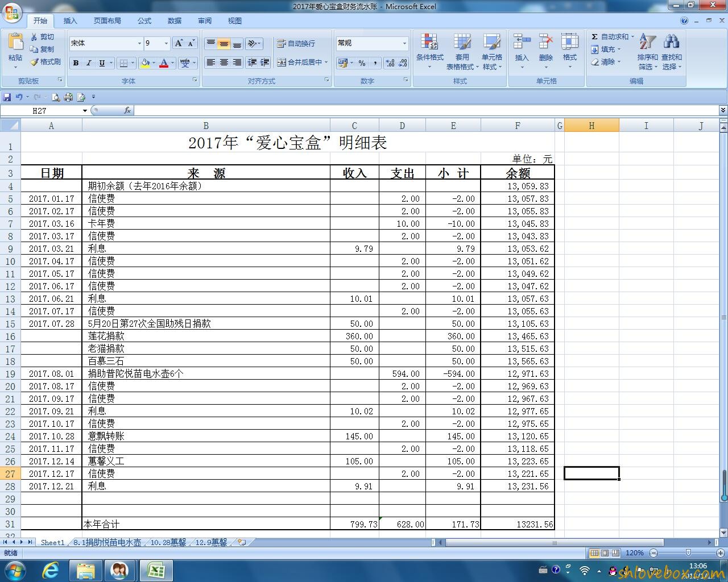
Task: Toggle align text left
Action: (211, 63)
